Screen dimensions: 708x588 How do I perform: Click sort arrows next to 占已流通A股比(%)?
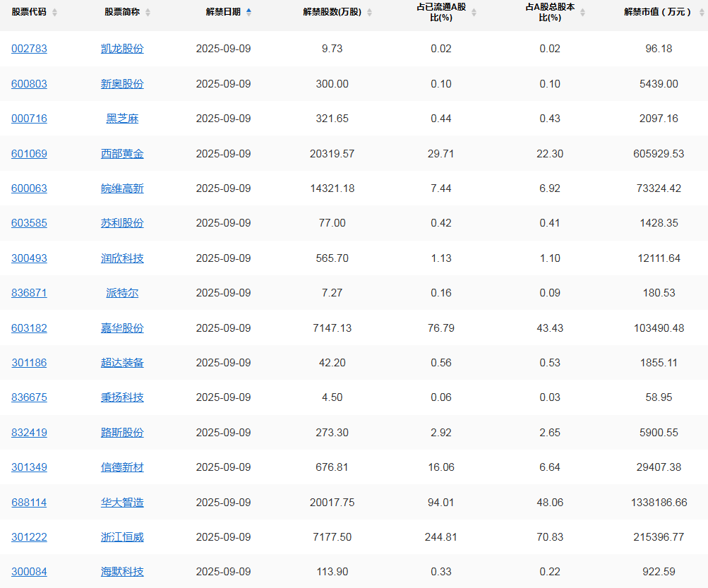pos(474,13)
